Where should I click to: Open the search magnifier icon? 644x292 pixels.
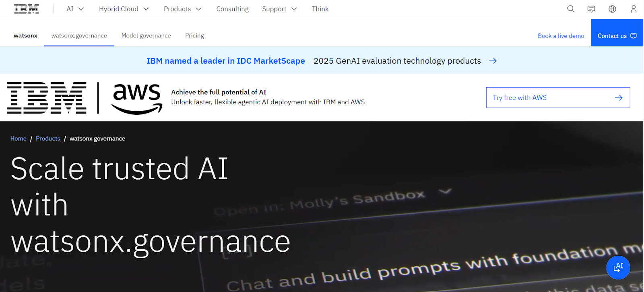pos(571,9)
